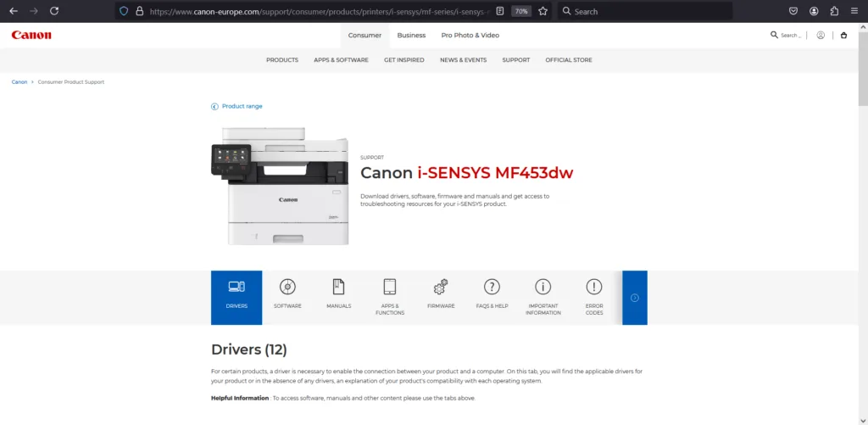868x425 pixels.
Task: Click the Canon logo
Action: (x=31, y=35)
